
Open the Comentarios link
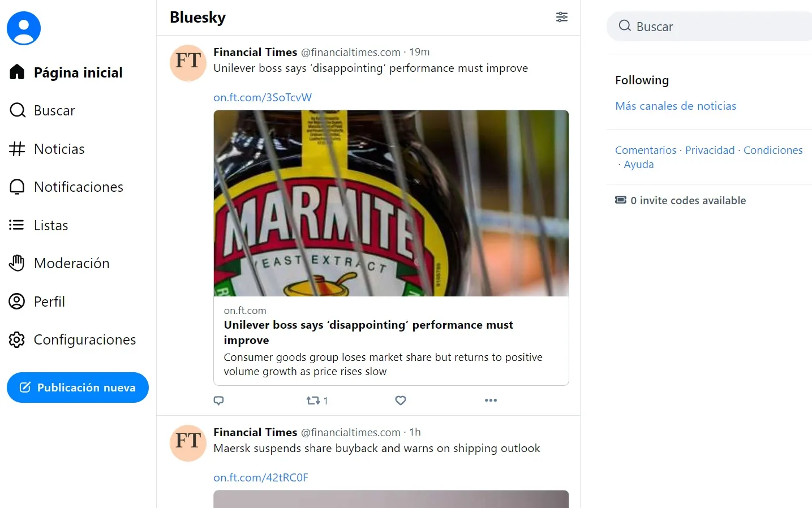point(646,150)
